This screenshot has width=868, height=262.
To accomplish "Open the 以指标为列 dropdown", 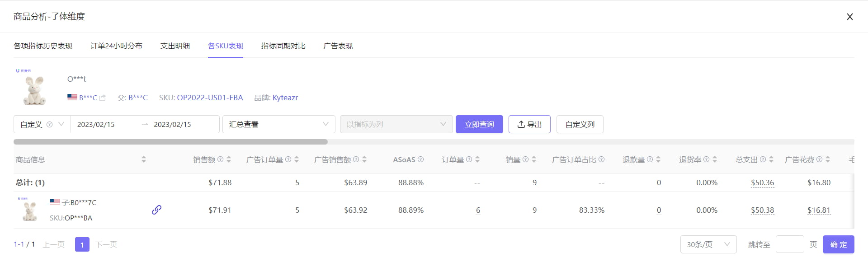I will [396, 124].
